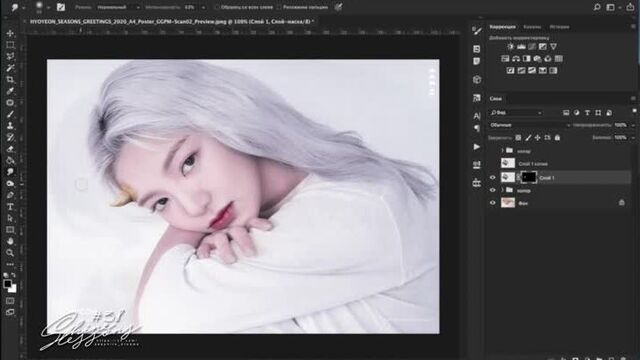This screenshot has width=640, height=360.
Task: Add a Black & White adjustment
Action: coord(527,59)
